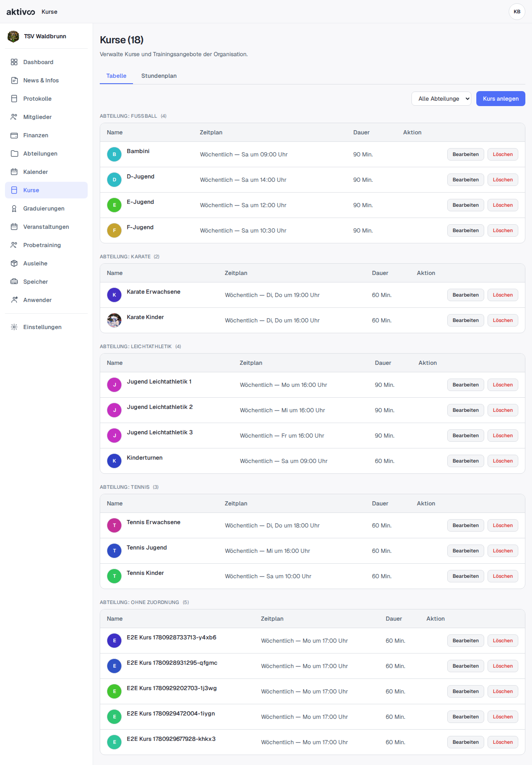The height and width of the screenshot is (765, 532).
Task: Click the Speicher storage icon
Action: 14,282
